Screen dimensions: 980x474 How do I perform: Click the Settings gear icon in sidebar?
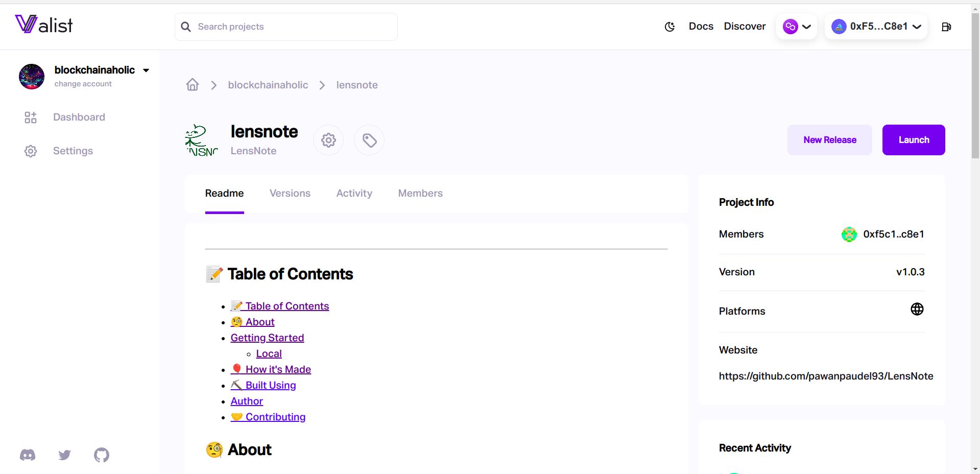(x=31, y=151)
